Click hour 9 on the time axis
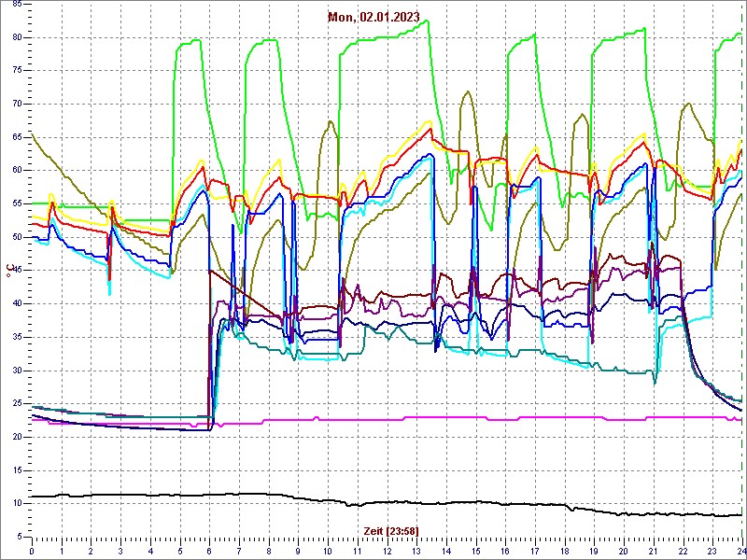The height and width of the screenshot is (560, 747). click(298, 551)
